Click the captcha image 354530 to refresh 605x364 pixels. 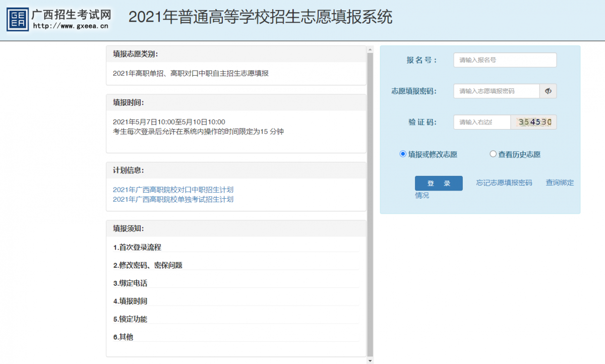tap(534, 122)
